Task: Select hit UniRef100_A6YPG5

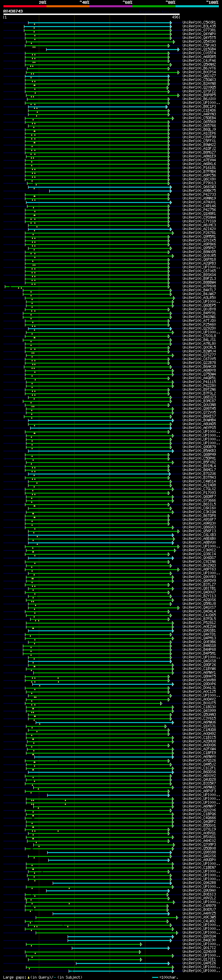Action: (x=199, y=428)
